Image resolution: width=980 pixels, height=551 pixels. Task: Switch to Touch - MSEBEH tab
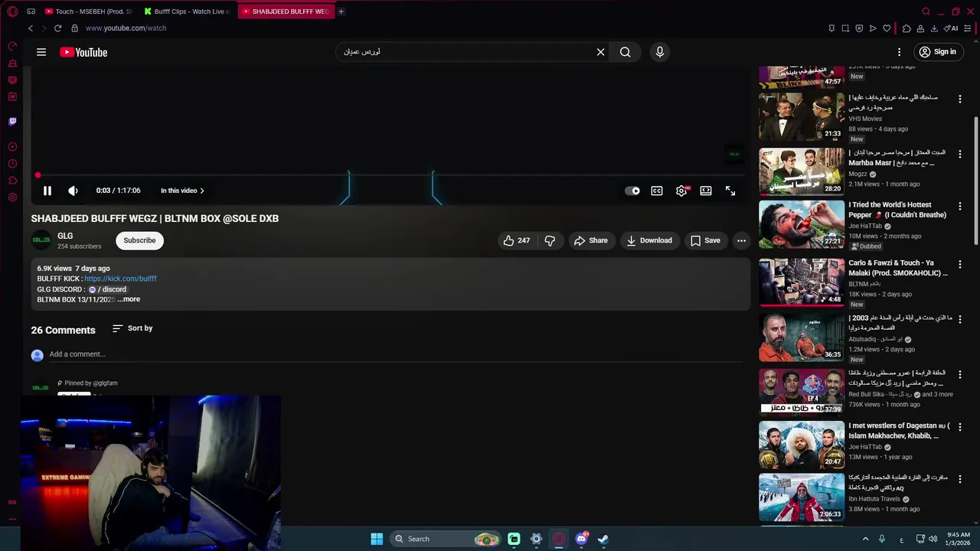click(x=87, y=11)
